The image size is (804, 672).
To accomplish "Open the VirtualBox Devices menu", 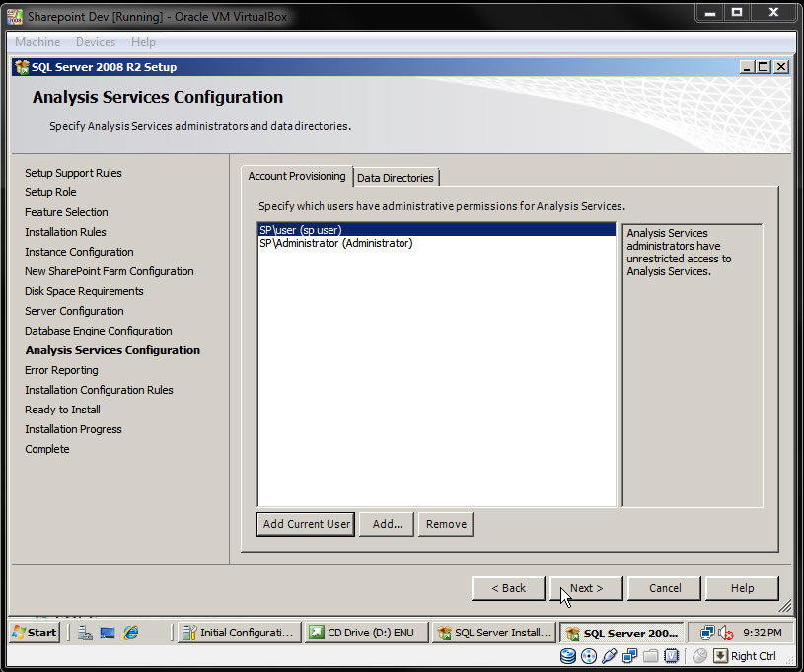I will [96, 42].
